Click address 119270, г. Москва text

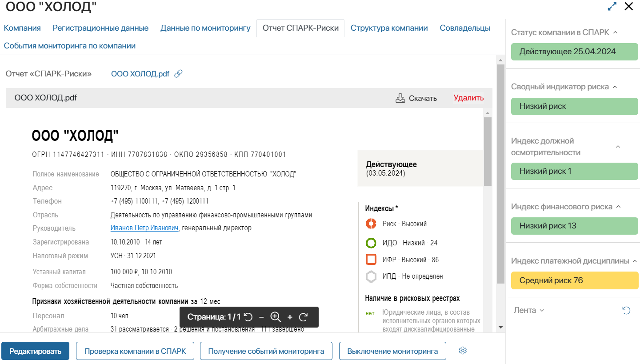(173, 188)
